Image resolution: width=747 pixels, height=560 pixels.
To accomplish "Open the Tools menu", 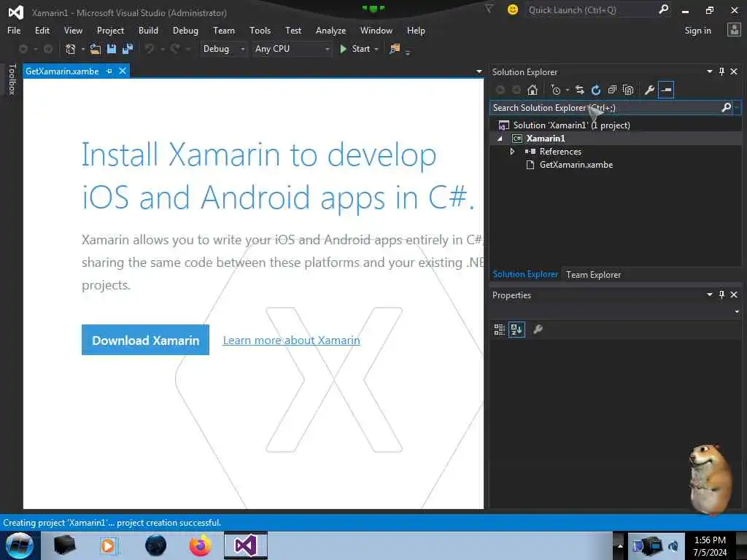I will click(260, 31).
